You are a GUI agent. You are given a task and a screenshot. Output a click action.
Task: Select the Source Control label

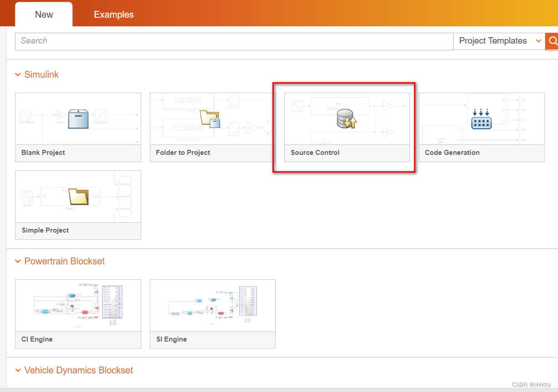tap(315, 153)
